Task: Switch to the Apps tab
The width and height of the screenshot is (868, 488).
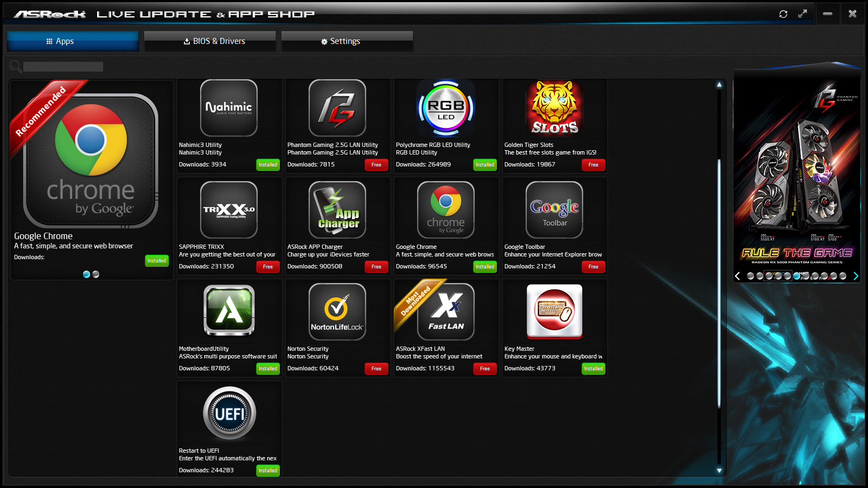Action: click(73, 41)
